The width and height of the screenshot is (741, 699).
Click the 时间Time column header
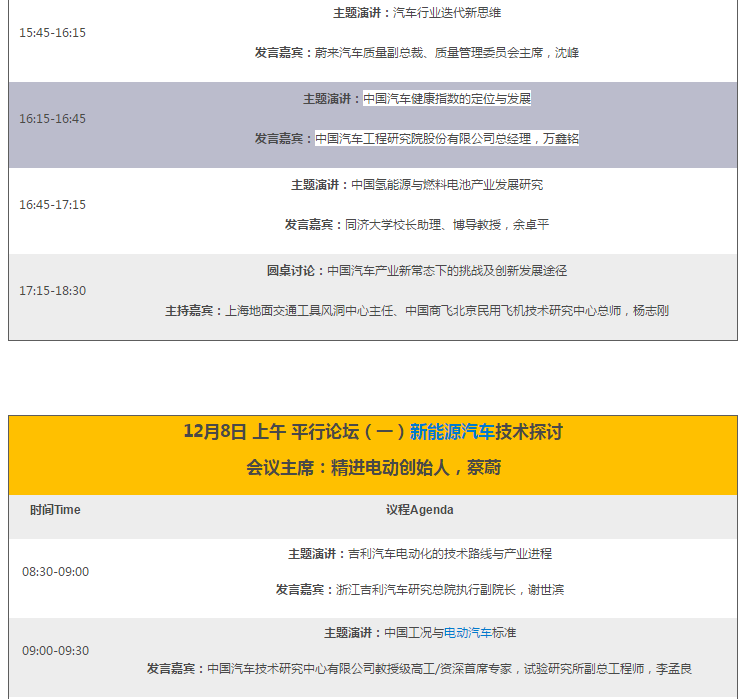55,510
